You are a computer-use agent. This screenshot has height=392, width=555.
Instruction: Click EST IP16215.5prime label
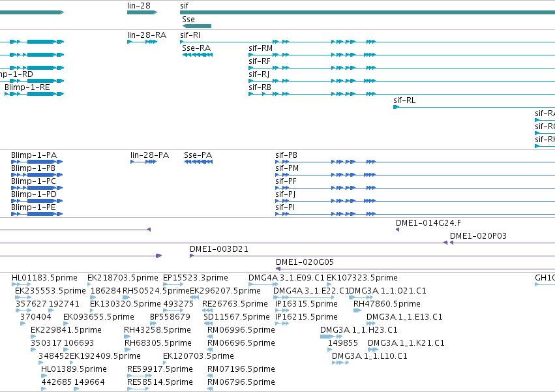pos(307,317)
